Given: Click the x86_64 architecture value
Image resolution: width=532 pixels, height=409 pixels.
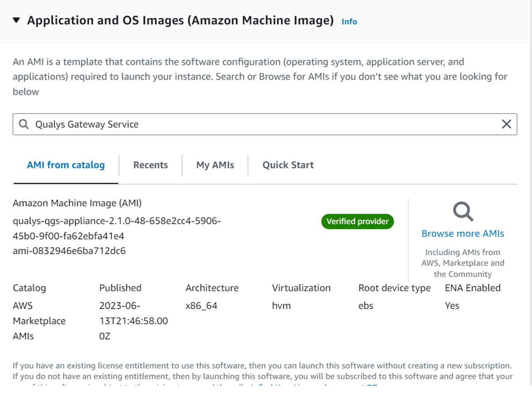Looking at the screenshot, I should click(x=201, y=306).
